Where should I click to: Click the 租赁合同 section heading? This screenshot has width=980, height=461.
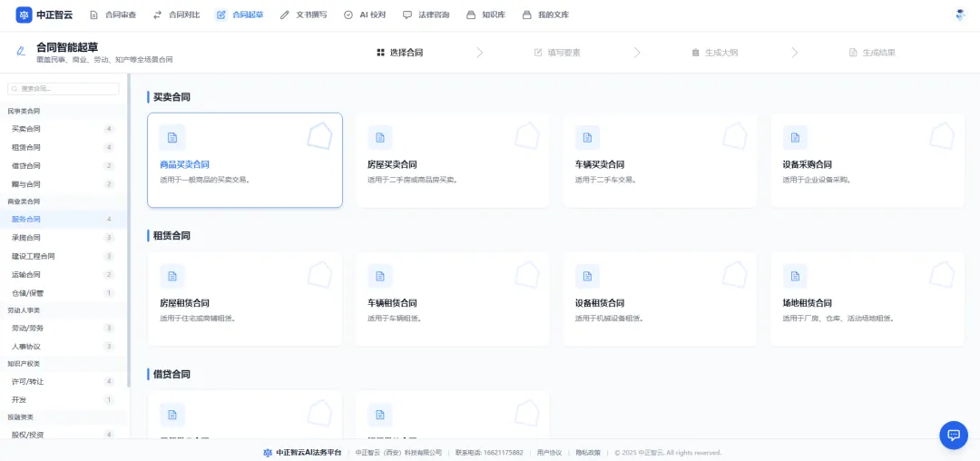pos(171,236)
